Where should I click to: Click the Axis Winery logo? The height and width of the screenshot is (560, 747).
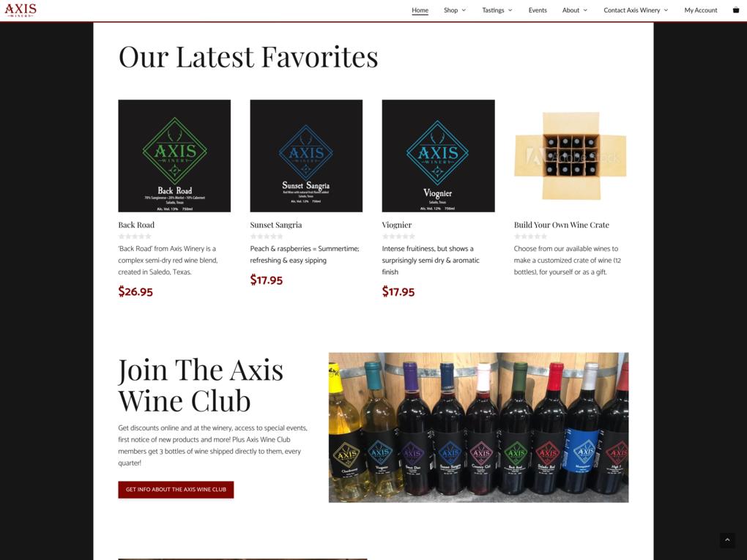point(21,10)
